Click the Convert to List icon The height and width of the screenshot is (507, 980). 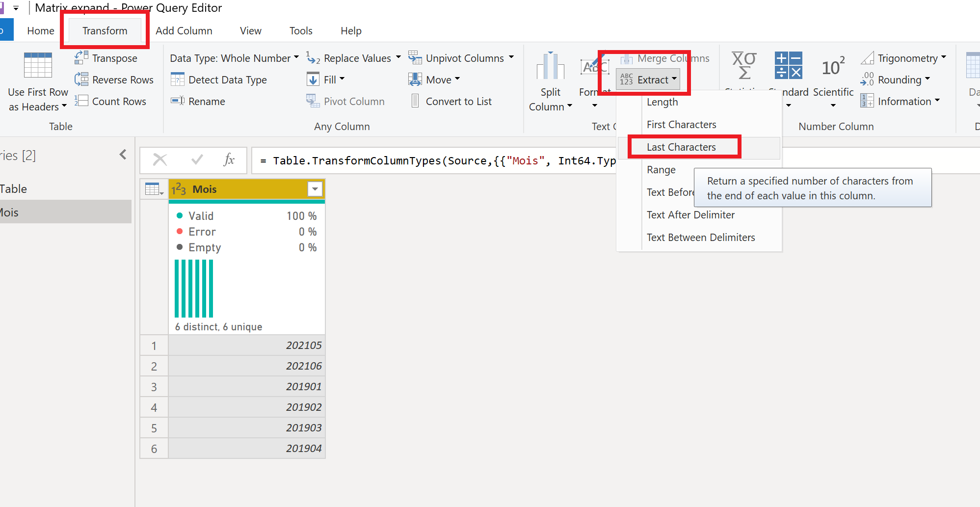[415, 101]
